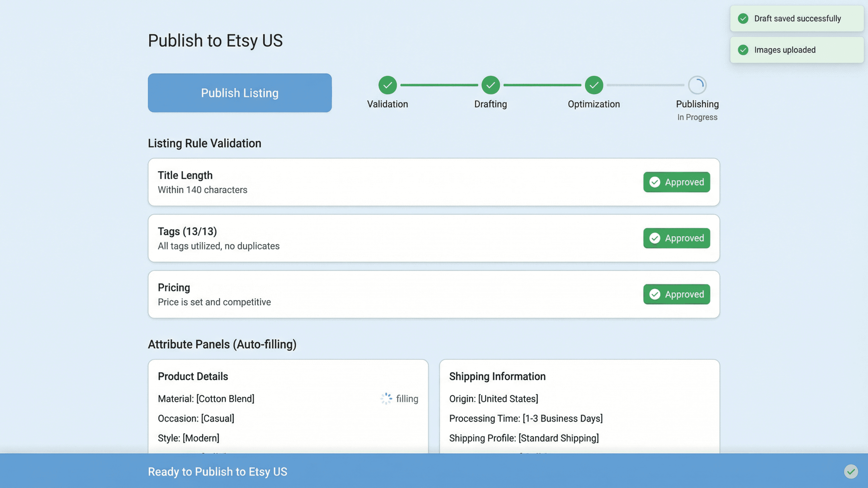Click the Validation step checkmark icon
Screen dimensions: 868x488
pyautogui.click(x=387, y=85)
